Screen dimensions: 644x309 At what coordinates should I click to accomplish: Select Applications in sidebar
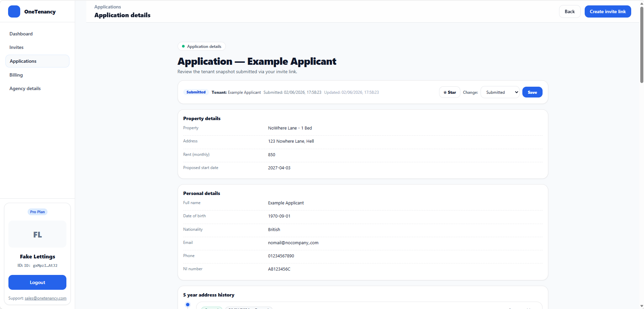tap(37, 61)
